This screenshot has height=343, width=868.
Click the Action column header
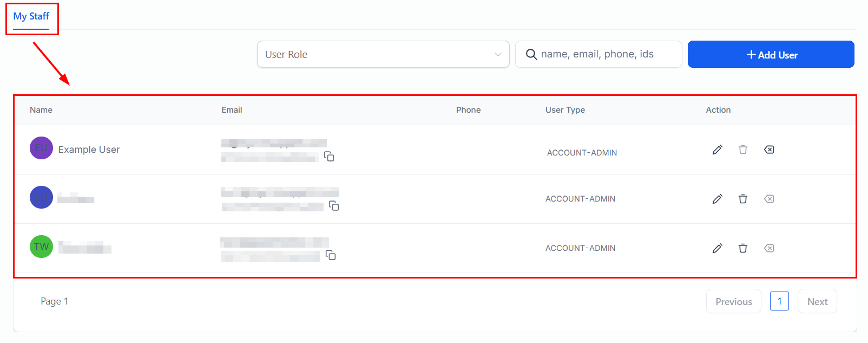click(x=718, y=110)
